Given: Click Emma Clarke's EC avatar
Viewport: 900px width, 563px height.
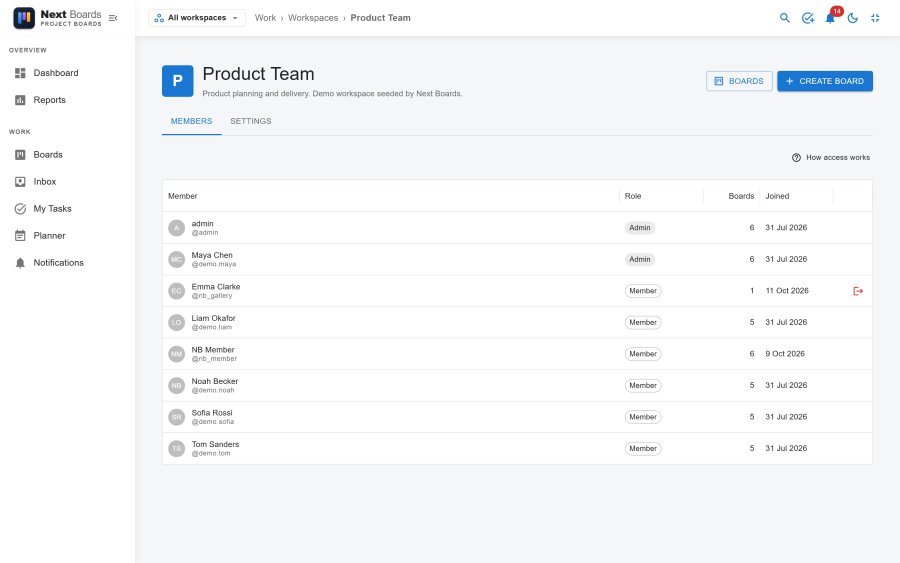Looking at the screenshot, I should [177, 291].
